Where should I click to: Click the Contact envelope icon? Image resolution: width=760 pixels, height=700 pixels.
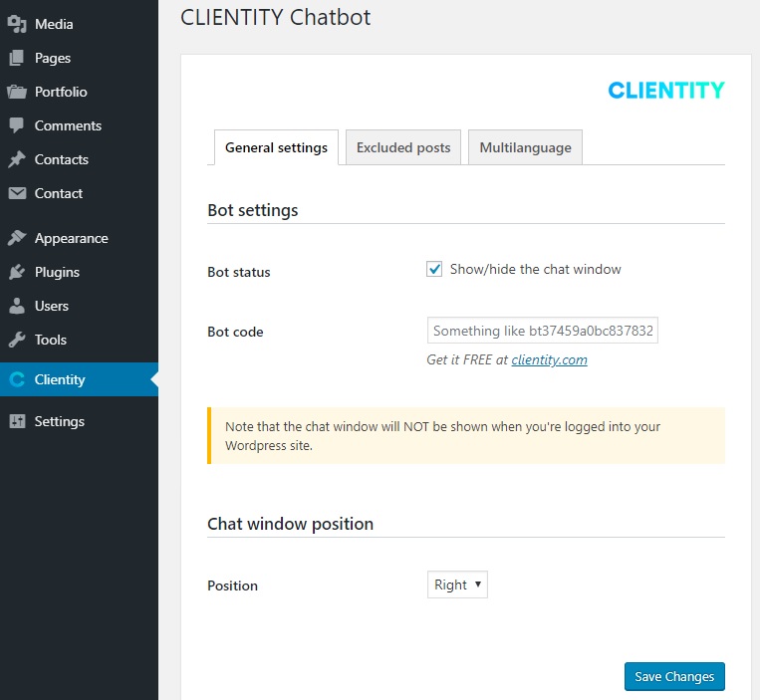[x=17, y=193]
